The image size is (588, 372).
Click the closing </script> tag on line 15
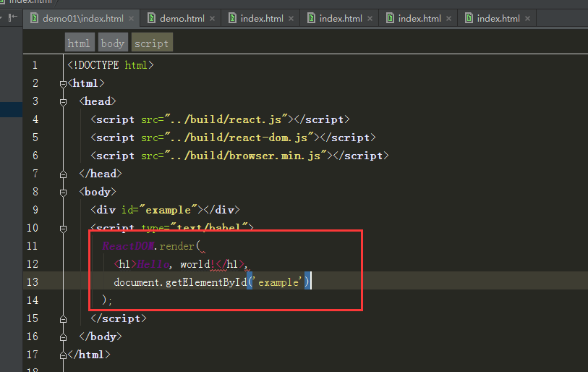click(119, 318)
